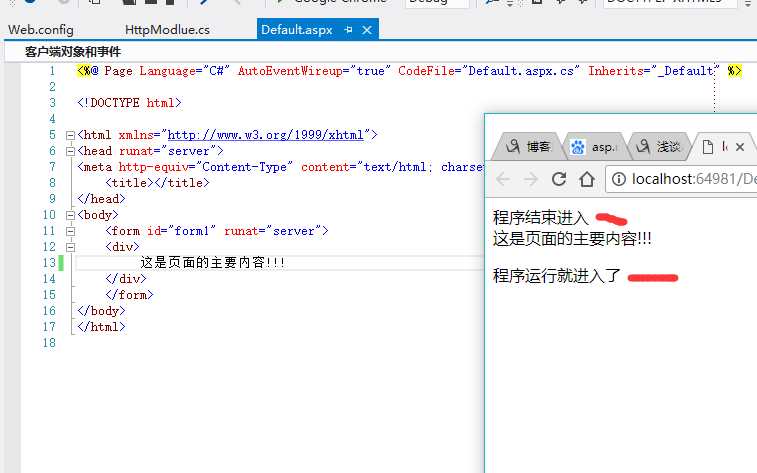The height and width of the screenshot is (473, 757).
Task: Open the w3.org xhtml namespace link
Action: pyautogui.click(x=265, y=135)
